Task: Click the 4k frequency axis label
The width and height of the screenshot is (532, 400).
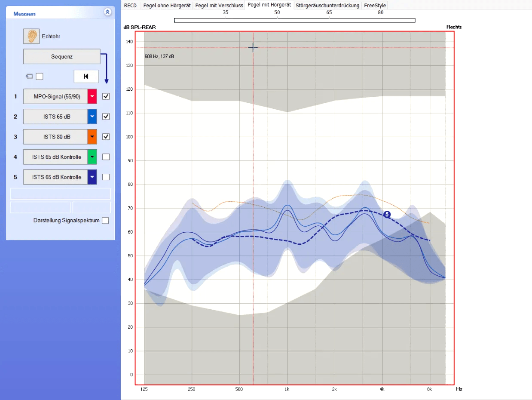Action: pos(382,389)
